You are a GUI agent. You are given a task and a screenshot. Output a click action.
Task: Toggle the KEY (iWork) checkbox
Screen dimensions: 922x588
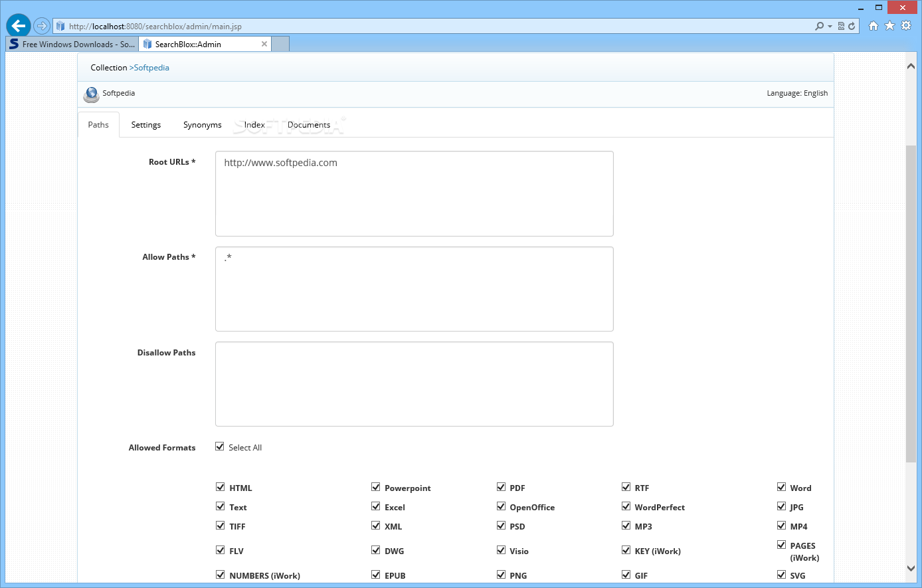pos(626,550)
